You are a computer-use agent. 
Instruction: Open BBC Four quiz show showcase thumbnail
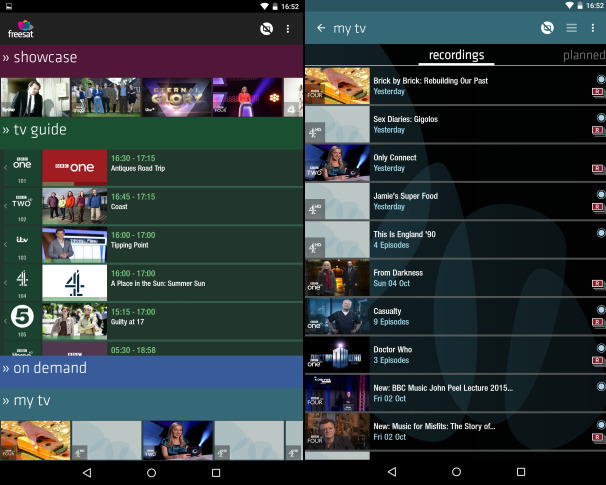247,97
